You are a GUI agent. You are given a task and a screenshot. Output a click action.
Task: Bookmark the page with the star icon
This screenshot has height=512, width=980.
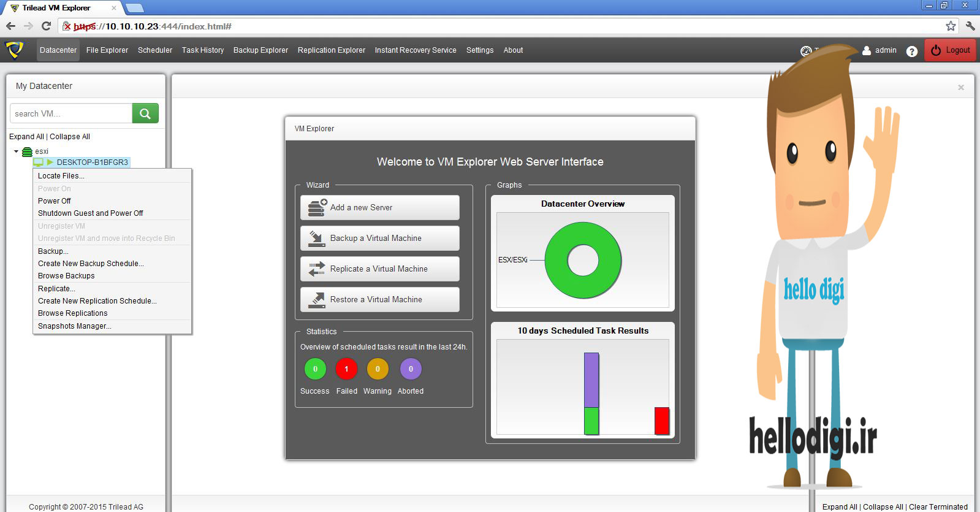(x=951, y=26)
